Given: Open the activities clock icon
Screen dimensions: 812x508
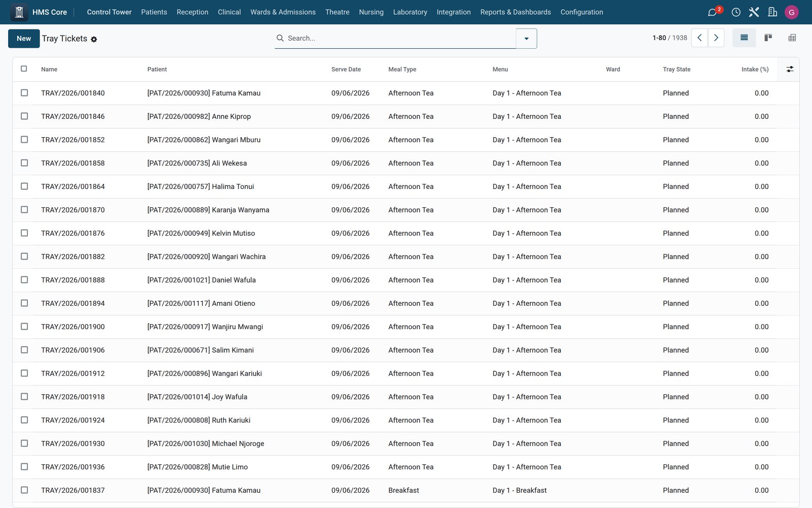Looking at the screenshot, I should coord(736,12).
